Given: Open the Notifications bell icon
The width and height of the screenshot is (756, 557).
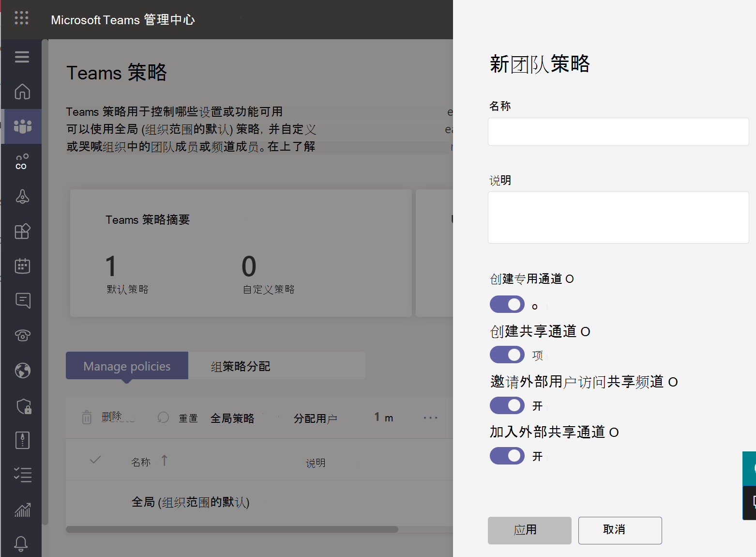Looking at the screenshot, I should [x=21, y=544].
